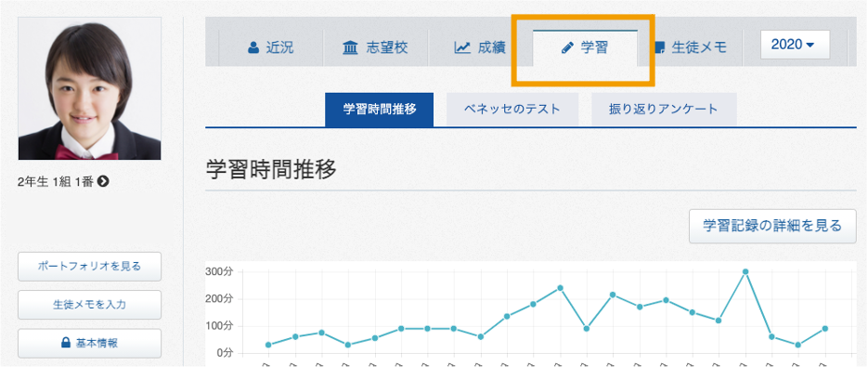Open the 振り返りアンケート sub-tab

(664, 110)
